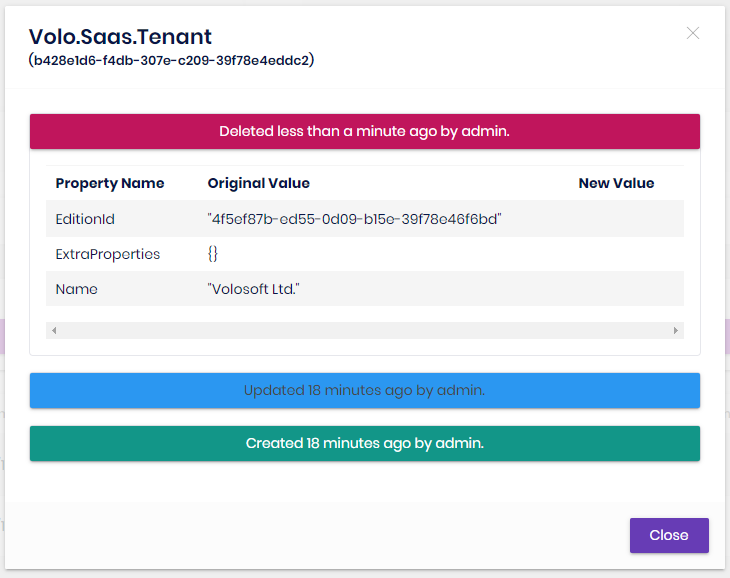Click the EditionId original GUID value
This screenshot has width=730, height=578.
[354, 218]
